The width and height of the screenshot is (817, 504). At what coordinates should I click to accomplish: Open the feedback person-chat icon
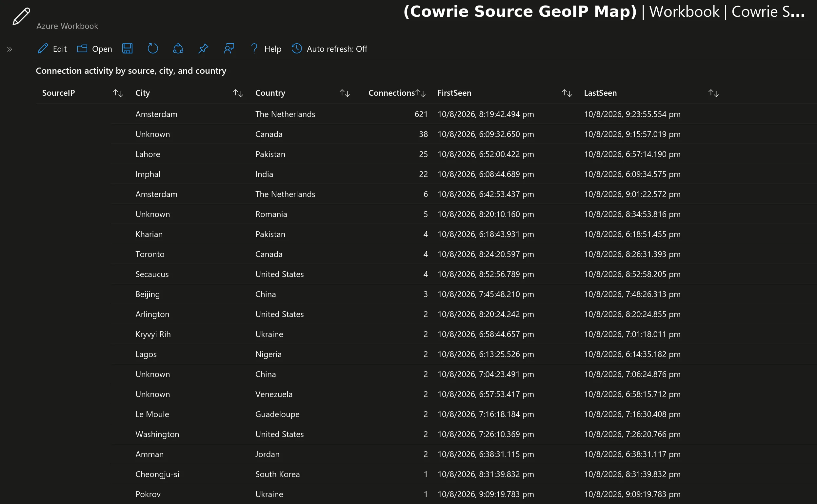229,49
